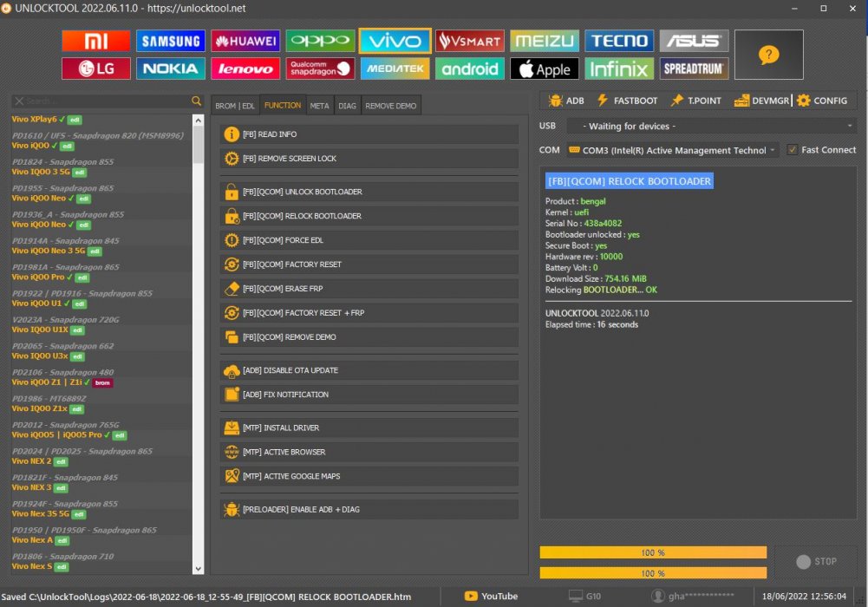Open the COM port dropdown
The width and height of the screenshot is (868, 607).
673,150
